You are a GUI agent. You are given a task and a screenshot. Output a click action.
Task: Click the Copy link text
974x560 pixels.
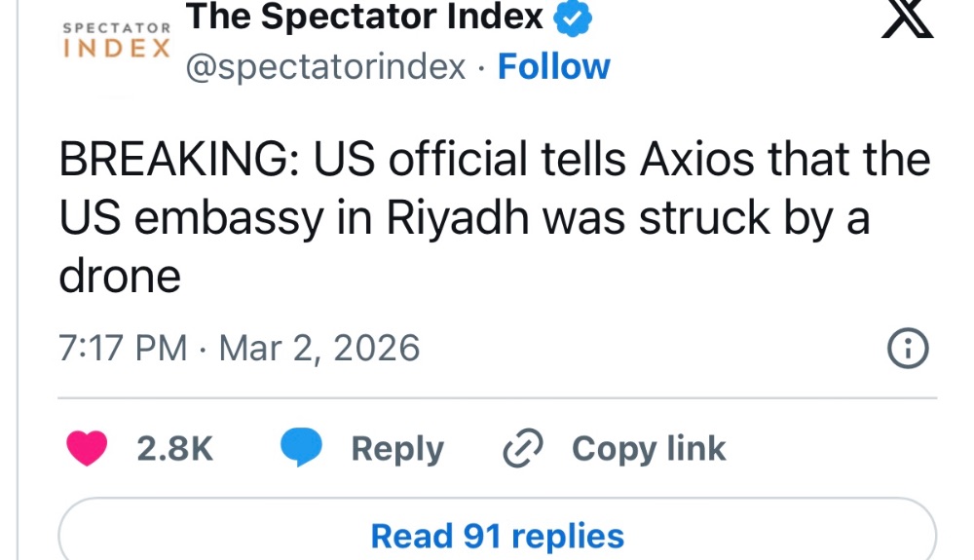pos(649,449)
